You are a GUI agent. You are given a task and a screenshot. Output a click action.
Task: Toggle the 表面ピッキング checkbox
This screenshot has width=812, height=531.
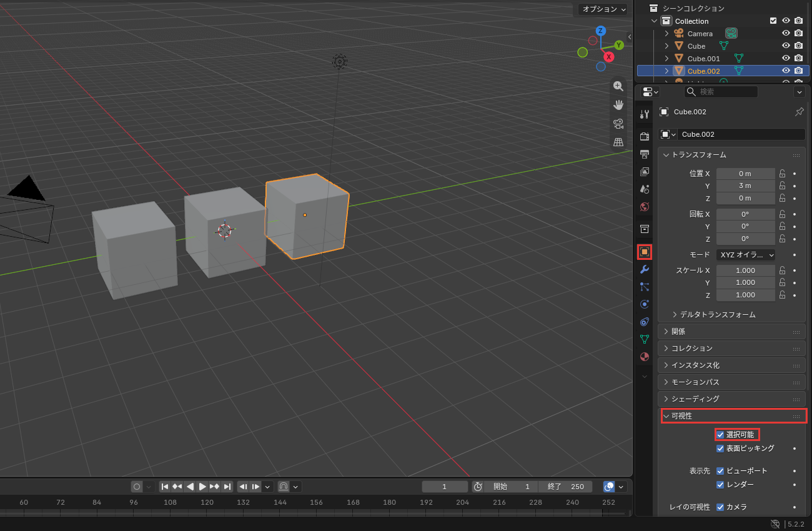720,449
